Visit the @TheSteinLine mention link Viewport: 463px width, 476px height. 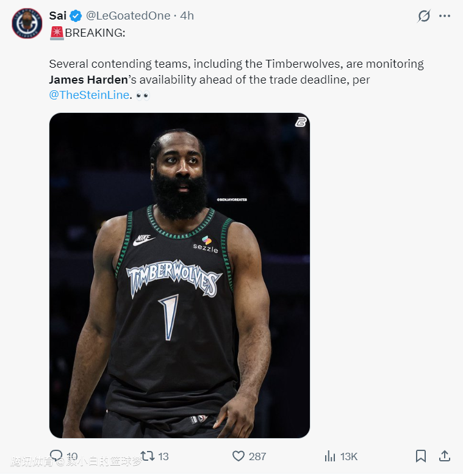pos(89,95)
